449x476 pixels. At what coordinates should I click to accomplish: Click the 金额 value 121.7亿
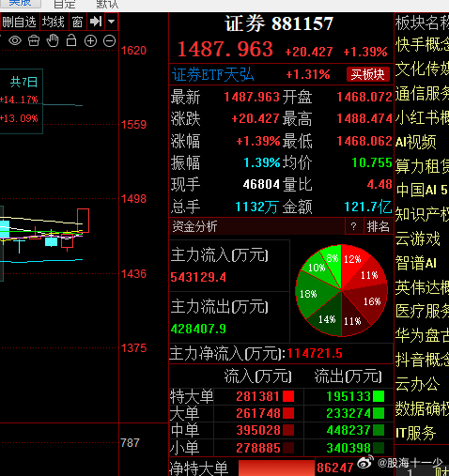tap(368, 207)
